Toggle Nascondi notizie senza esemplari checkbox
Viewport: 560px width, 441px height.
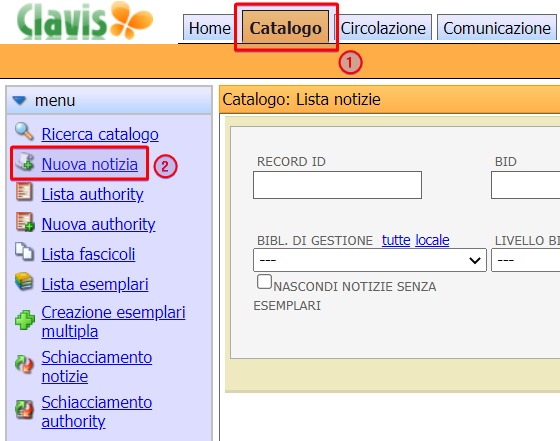point(264,282)
